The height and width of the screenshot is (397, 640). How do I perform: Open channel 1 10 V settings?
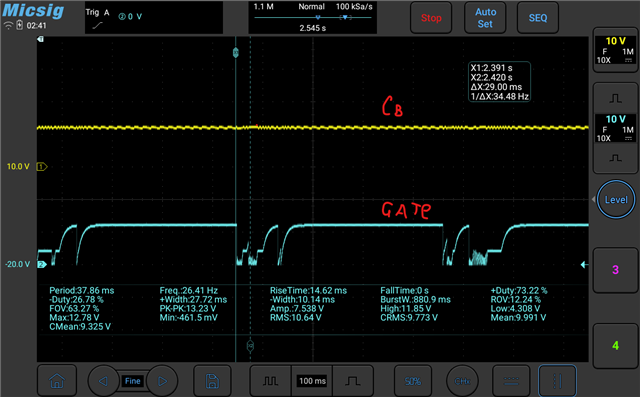[615, 50]
